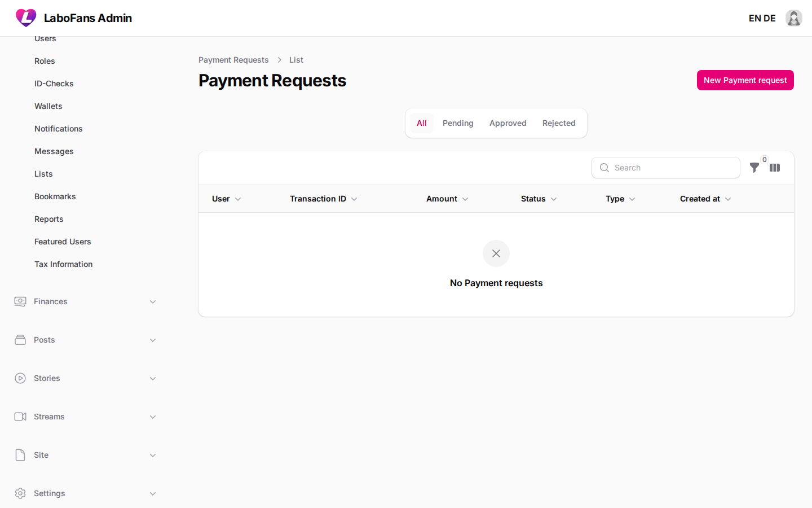
Task: Switch to the Pending tab
Action: [x=458, y=123]
